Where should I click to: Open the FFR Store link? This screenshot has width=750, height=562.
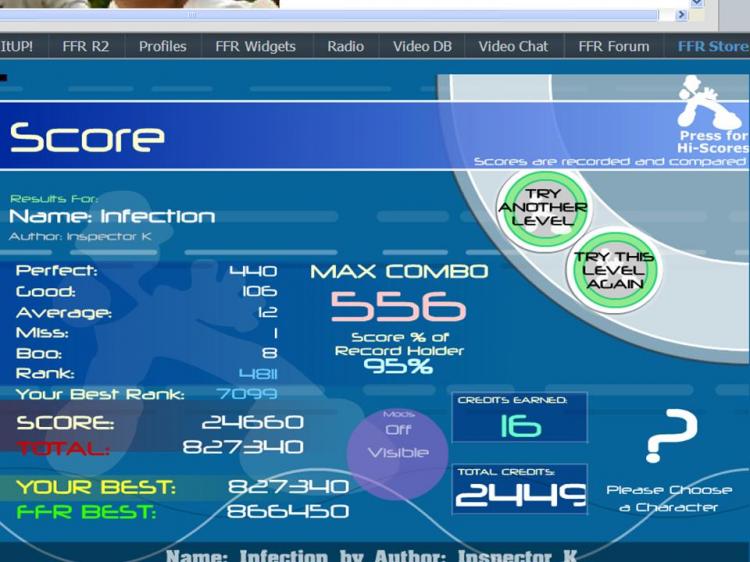pyautogui.click(x=712, y=46)
